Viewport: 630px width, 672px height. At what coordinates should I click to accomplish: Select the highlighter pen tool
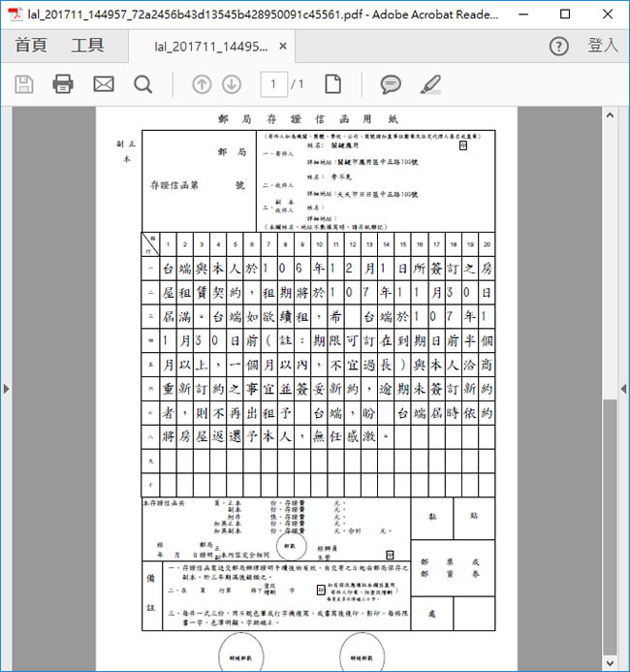(431, 84)
